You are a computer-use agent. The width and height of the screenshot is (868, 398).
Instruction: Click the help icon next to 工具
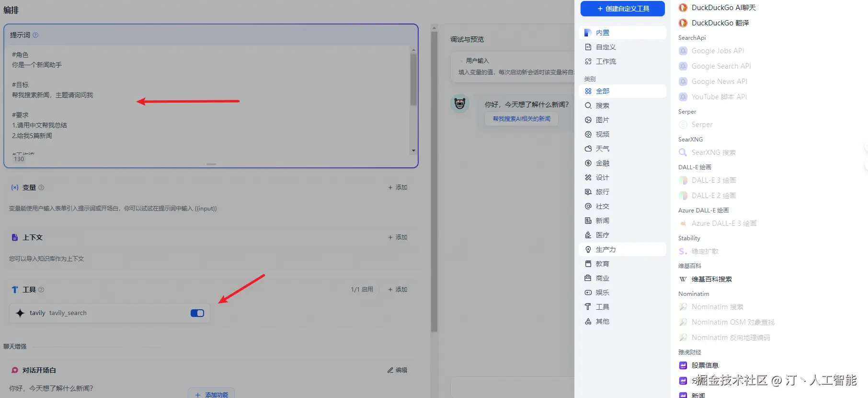[41, 290]
